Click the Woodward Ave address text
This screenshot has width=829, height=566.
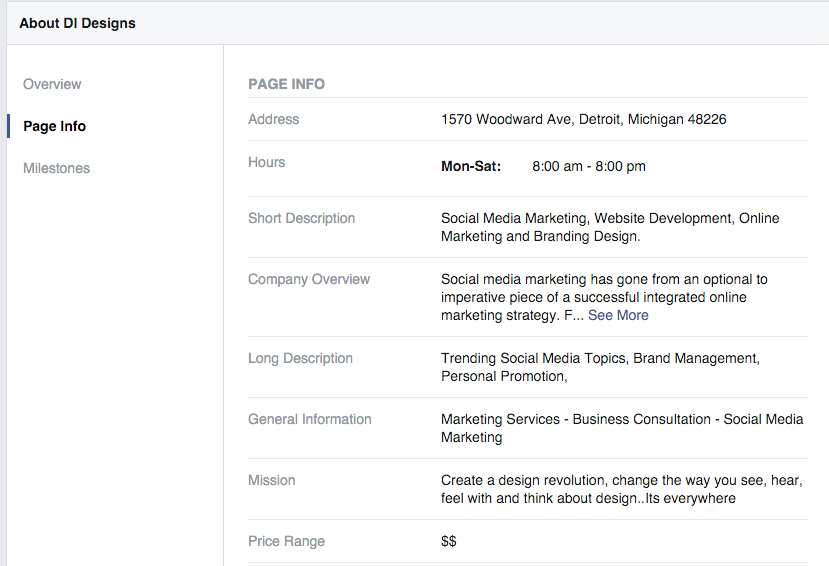[583, 119]
